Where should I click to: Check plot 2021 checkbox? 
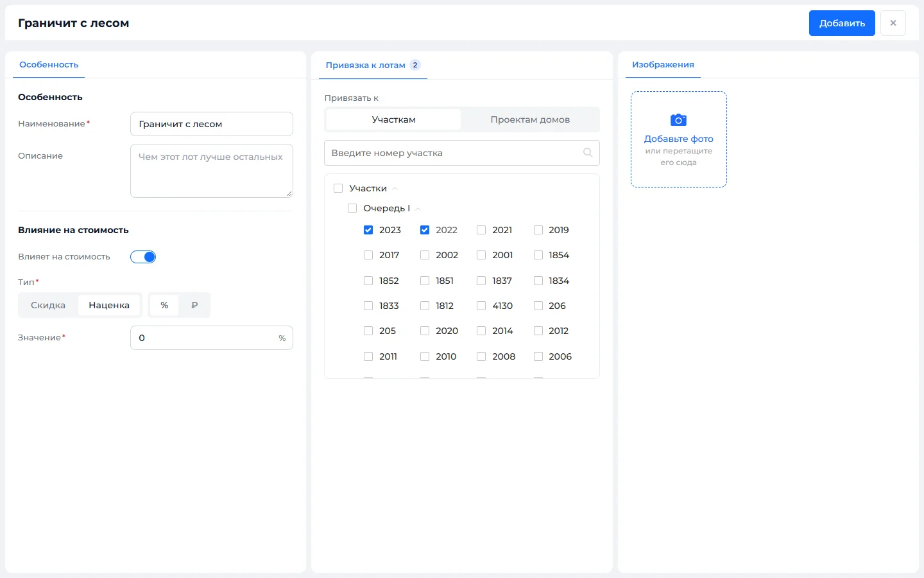click(x=481, y=230)
